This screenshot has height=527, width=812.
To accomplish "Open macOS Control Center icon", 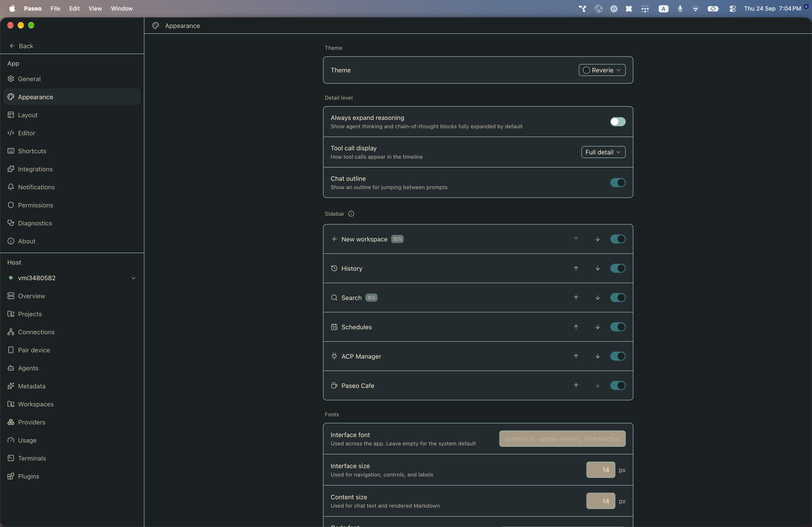I will (732, 9).
